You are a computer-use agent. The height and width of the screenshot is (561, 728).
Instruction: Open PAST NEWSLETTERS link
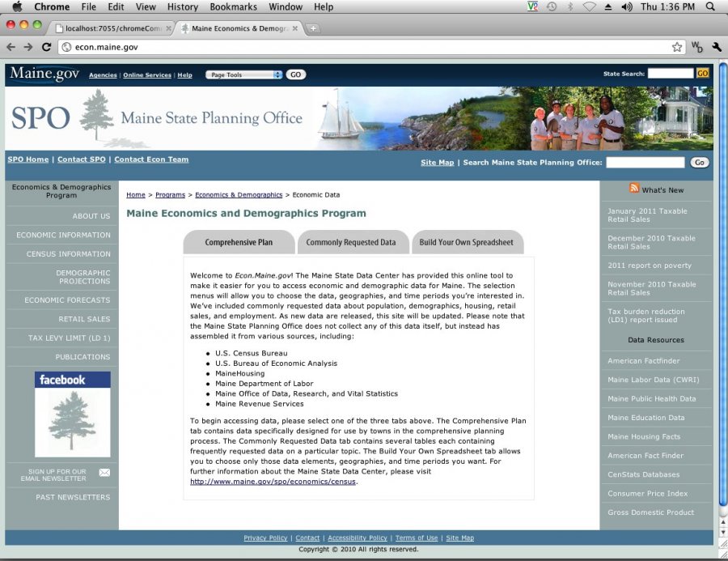tap(73, 497)
